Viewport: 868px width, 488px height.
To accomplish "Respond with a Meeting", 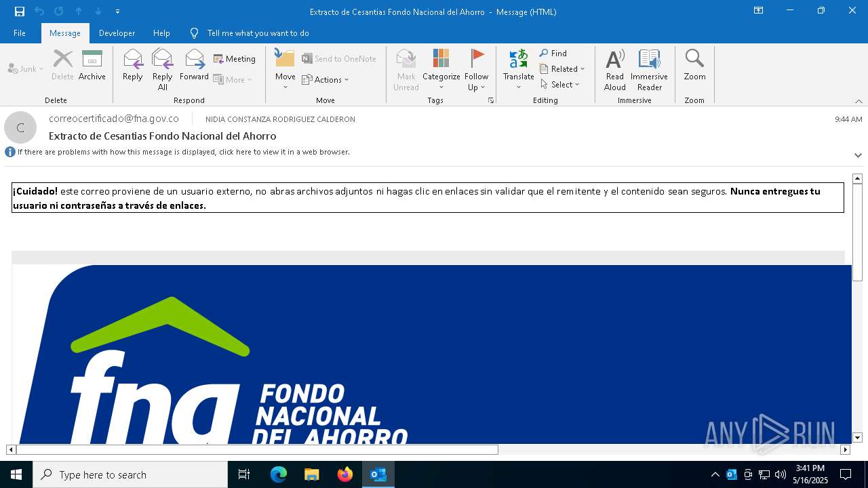I will pos(235,59).
